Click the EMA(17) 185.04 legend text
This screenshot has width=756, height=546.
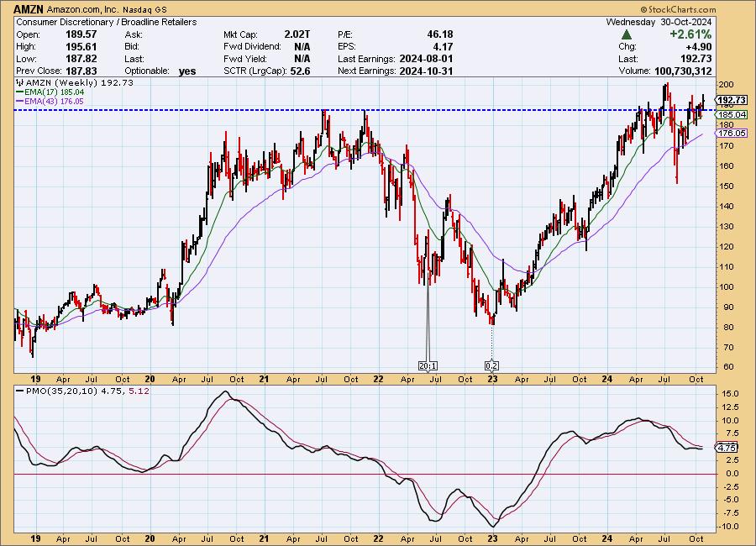point(54,92)
